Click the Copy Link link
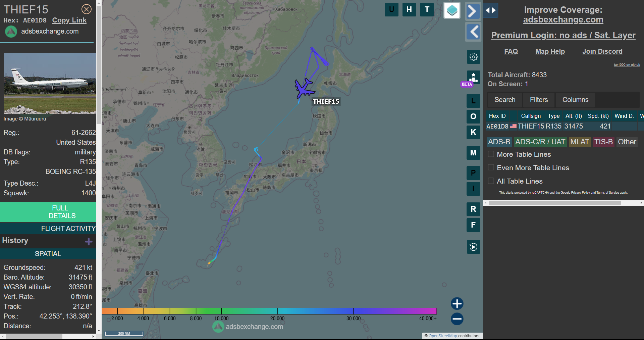This screenshot has height=340, width=644. coord(69,20)
